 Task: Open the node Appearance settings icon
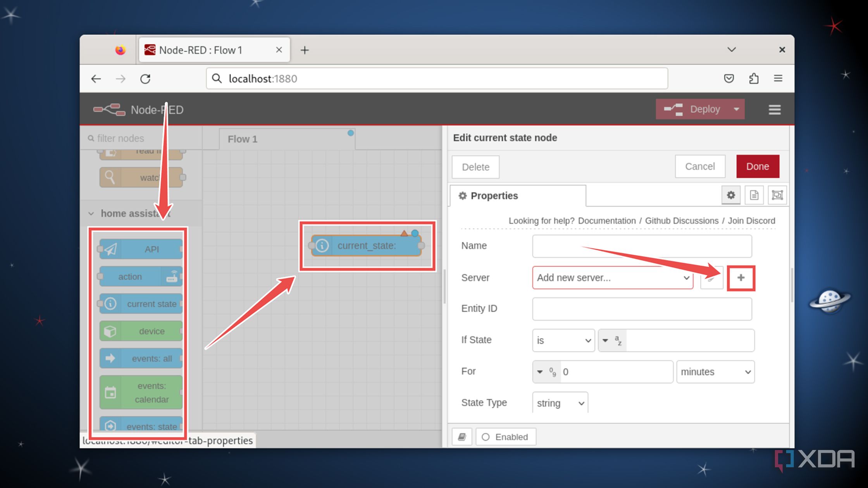(777, 195)
